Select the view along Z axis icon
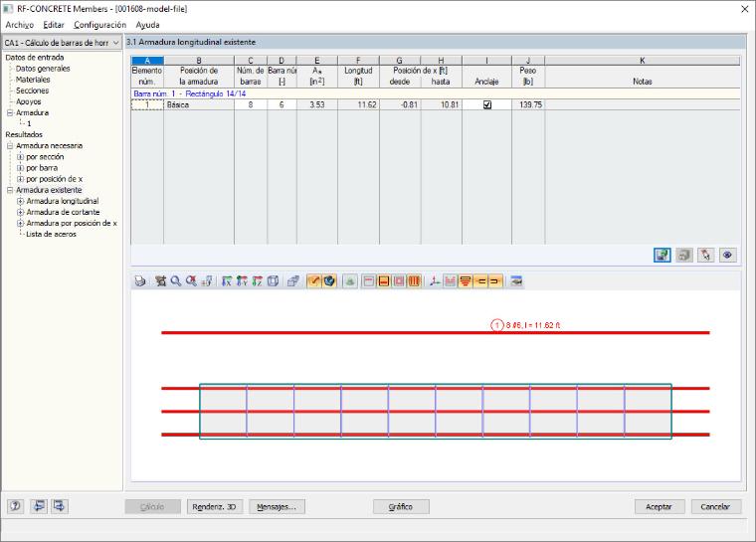Image resolution: width=756 pixels, height=542 pixels. click(258, 280)
